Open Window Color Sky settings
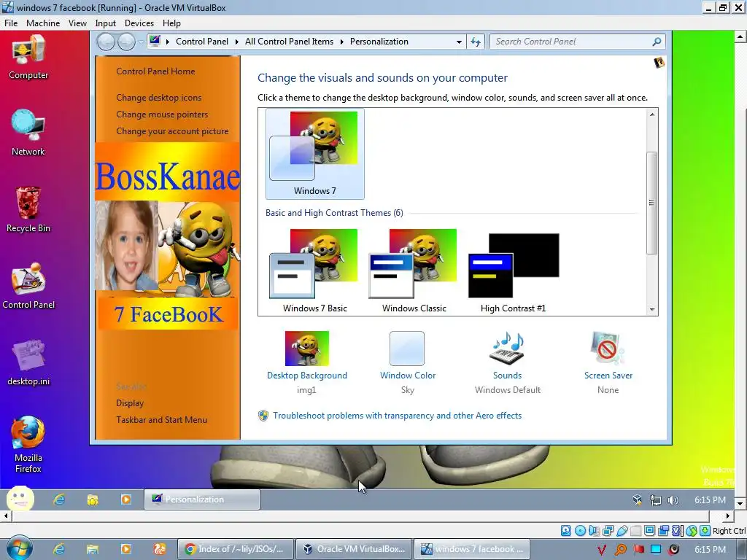Screen dimensions: 747x560 pos(407,362)
